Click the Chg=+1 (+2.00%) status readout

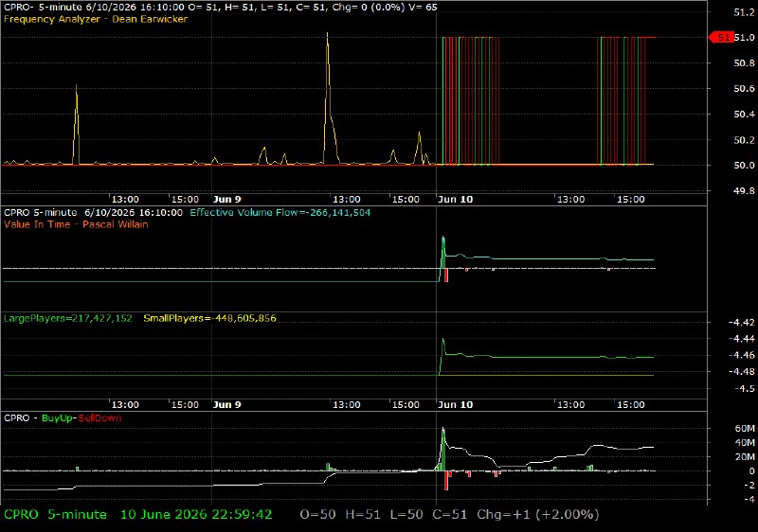(x=537, y=515)
